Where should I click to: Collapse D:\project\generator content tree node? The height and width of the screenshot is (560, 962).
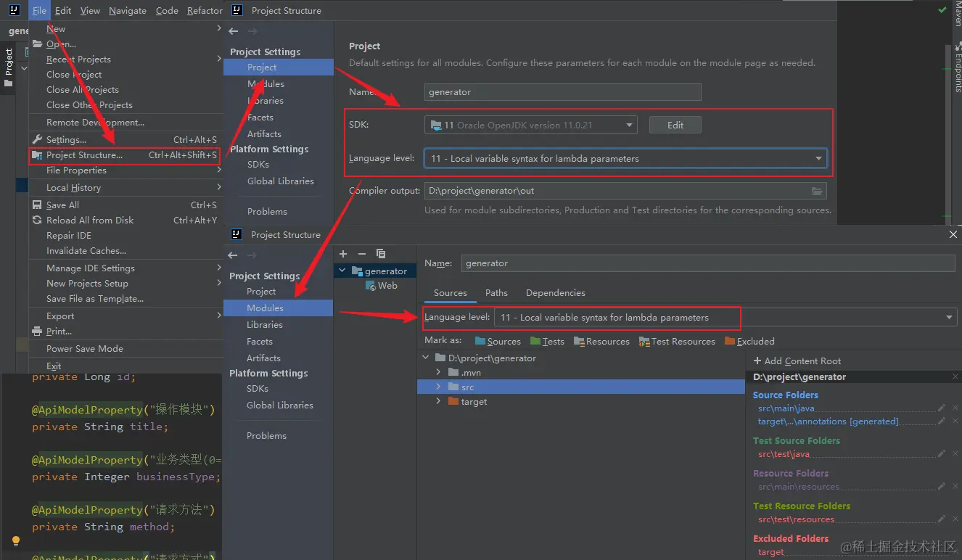[x=426, y=358]
